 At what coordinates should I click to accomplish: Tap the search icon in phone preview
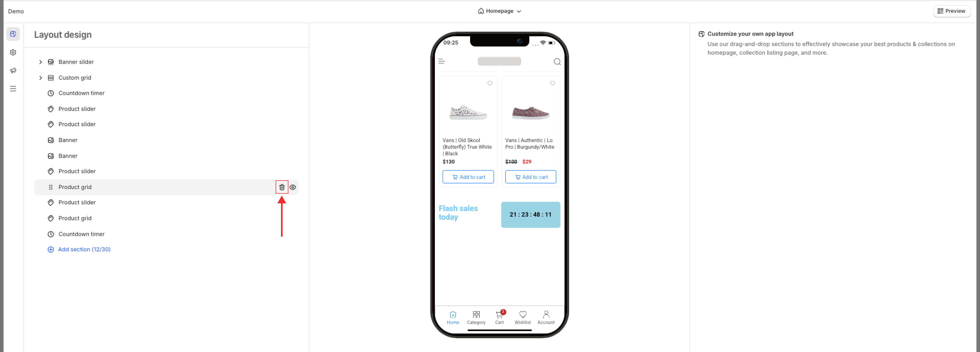point(557,61)
